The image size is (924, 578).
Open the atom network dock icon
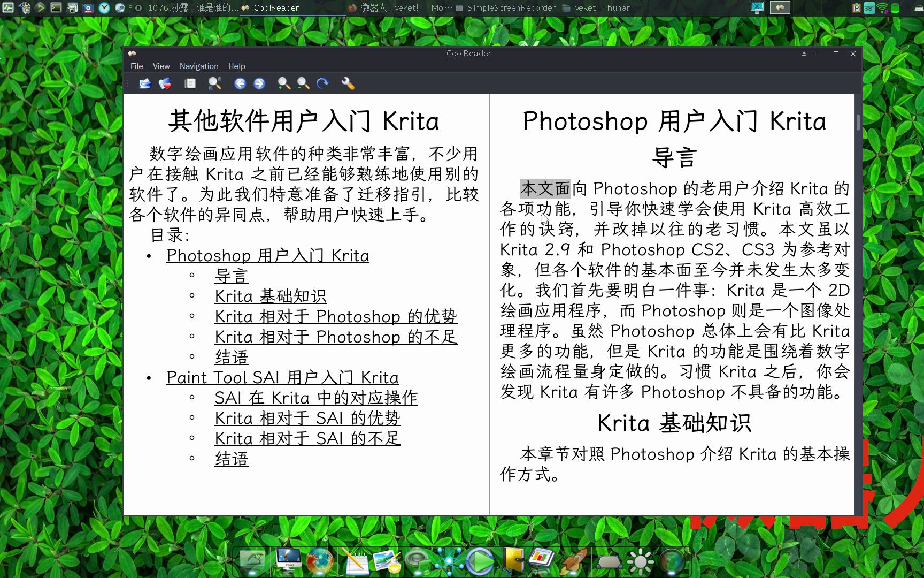tap(448, 561)
